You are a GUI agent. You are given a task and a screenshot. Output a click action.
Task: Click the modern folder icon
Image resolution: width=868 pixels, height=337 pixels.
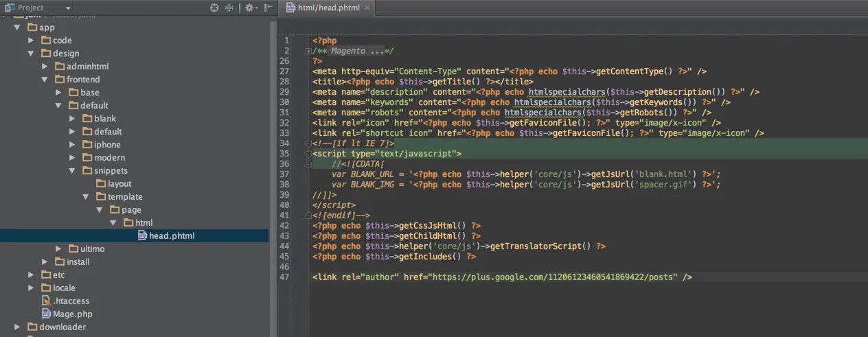(88, 157)
